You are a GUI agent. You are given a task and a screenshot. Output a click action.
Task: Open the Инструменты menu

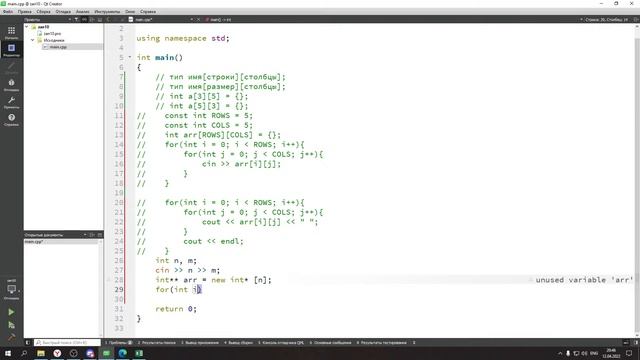[107, 11]
